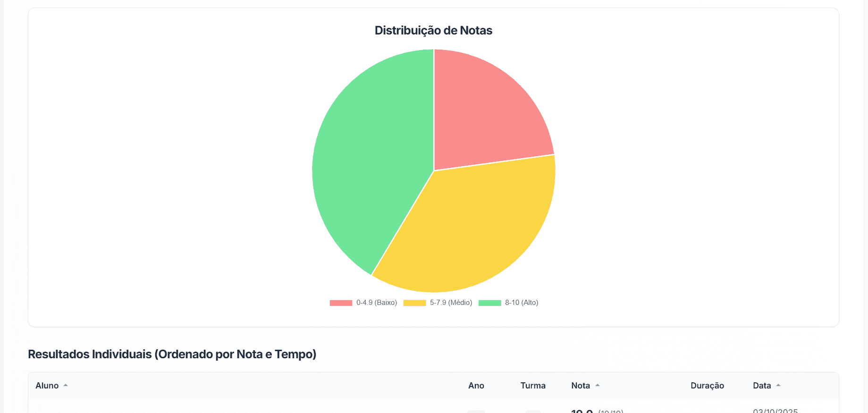Image resolution: width=868 pixels, height=413 pixels.
Task: Sort table by the Aluno header text
Action: tap(47, 386)
